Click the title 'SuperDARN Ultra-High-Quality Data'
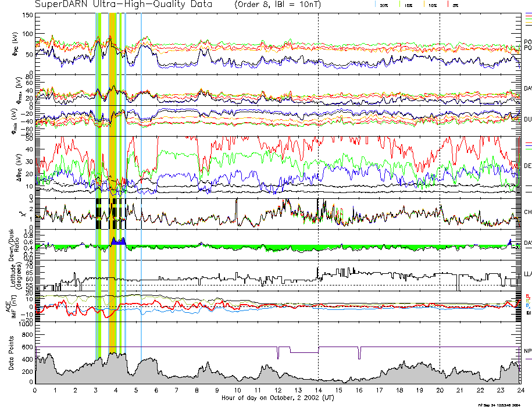 [x=123, y=5]
